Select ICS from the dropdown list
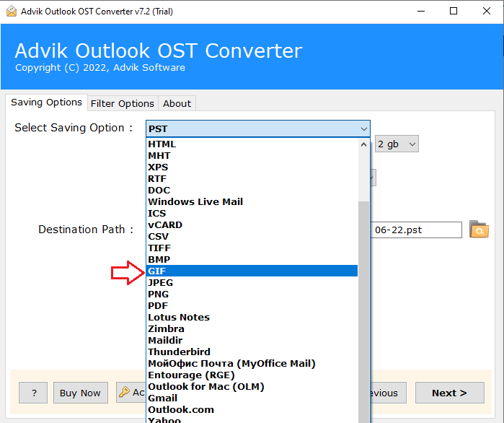The height and width of the screenshot is (423, 504). (252, 213)
